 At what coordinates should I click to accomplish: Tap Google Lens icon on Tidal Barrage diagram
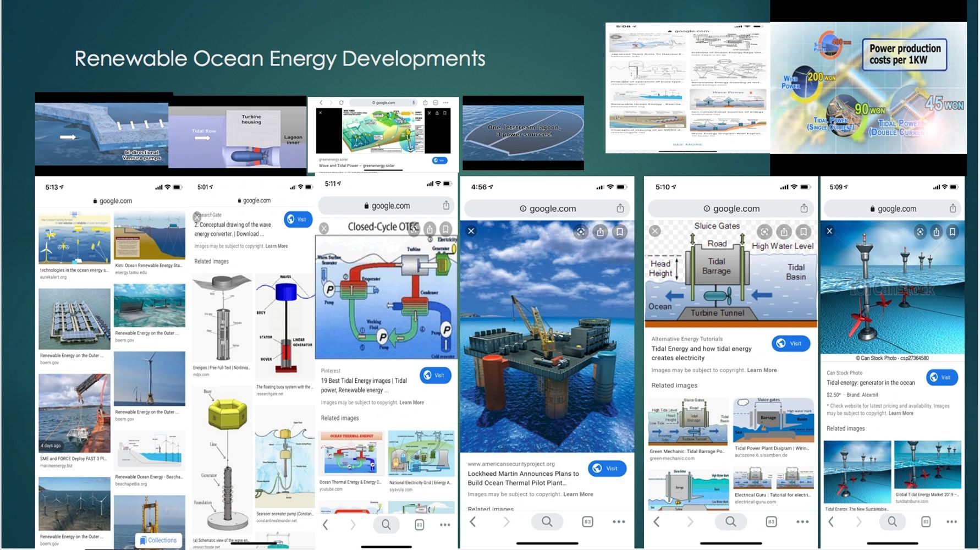click(x=764, y=232)
